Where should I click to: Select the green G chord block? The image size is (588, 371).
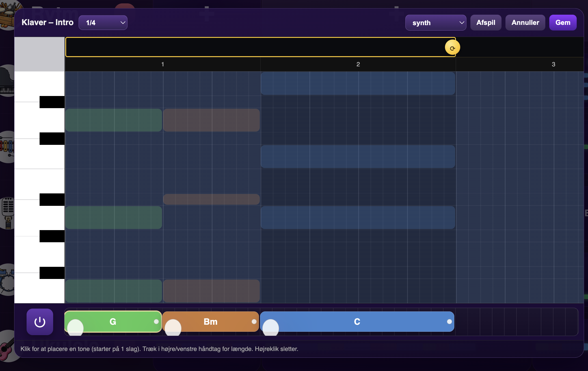113,322
